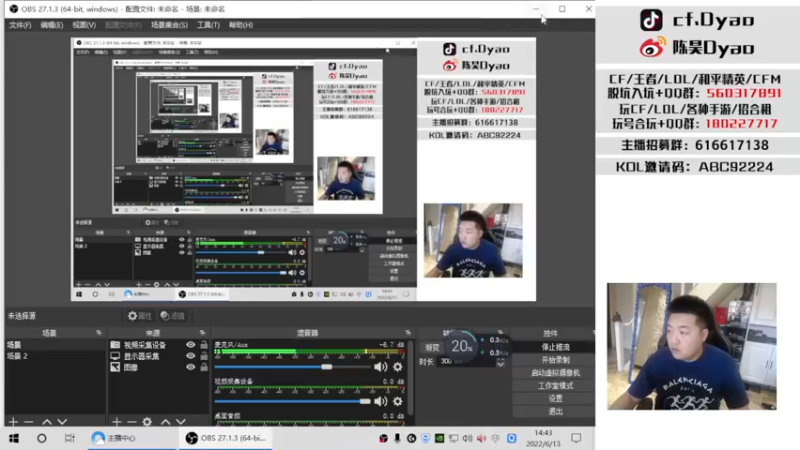Mute the 麦克风/Aux channel
The width and height of the screenshot is (800, 450).
[380, 367]
